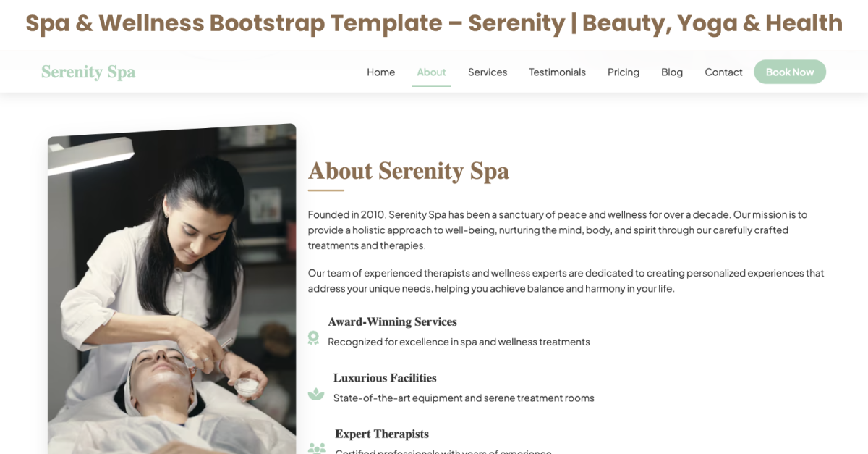The height and width of the screenshot is (454, 868).
Task: Open the Home nav item
Action: tap(380, 72)
